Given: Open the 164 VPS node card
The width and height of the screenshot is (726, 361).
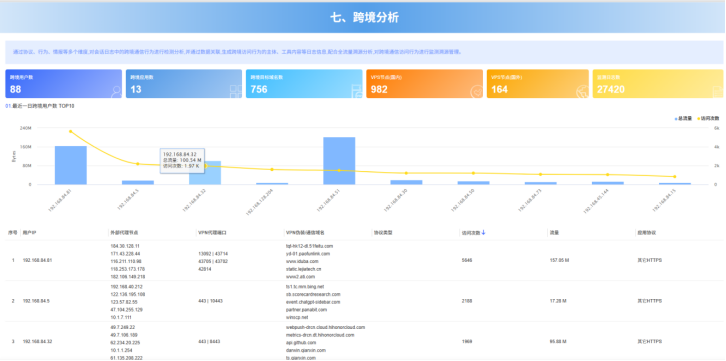Looking at the screenshot, I should coord(538,84).
